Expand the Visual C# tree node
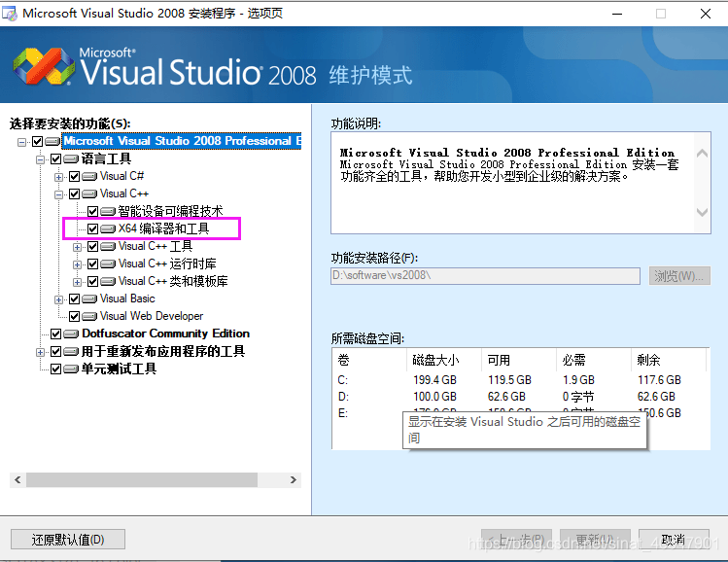728x562 pixels. click(x=58, y=177)
